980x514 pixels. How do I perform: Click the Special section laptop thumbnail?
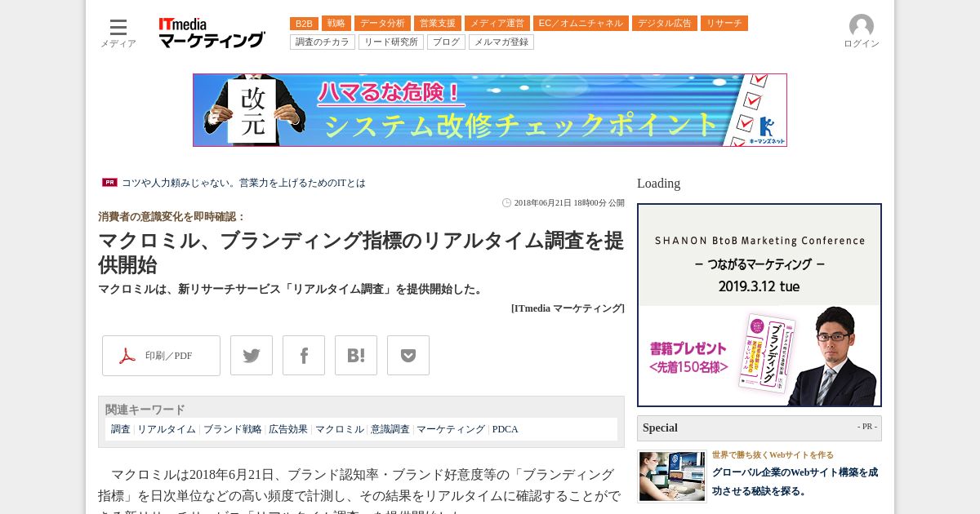[x=672, y=476]
